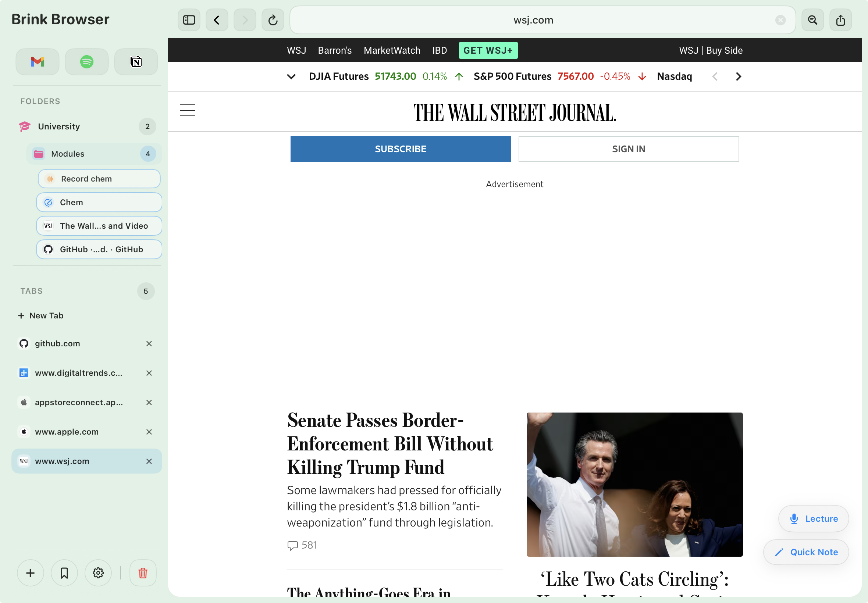Go forward to next page

click(x=245, y=20)
